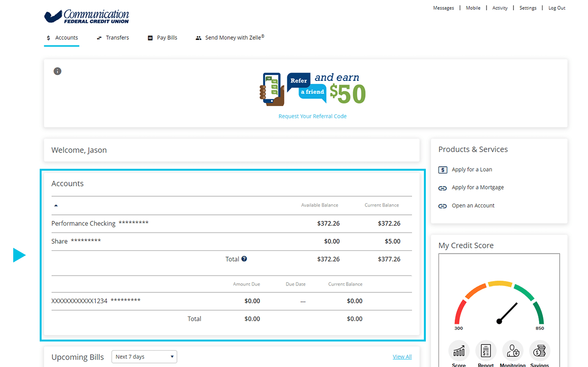This screenshot has height=367, width=588.
Task: Open Settings from the top menu
Action: tap(528, 8)
